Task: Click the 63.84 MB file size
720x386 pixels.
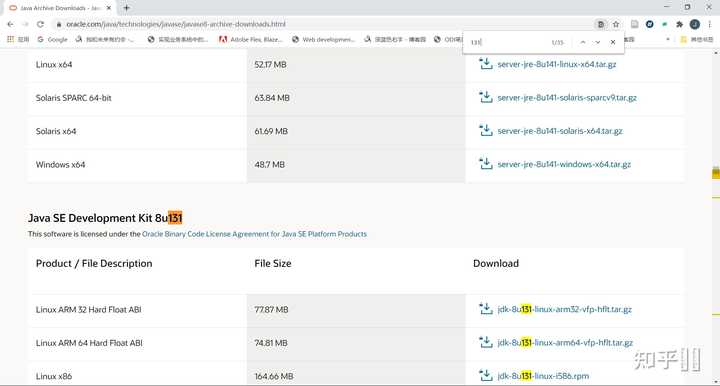Action: 272,98
